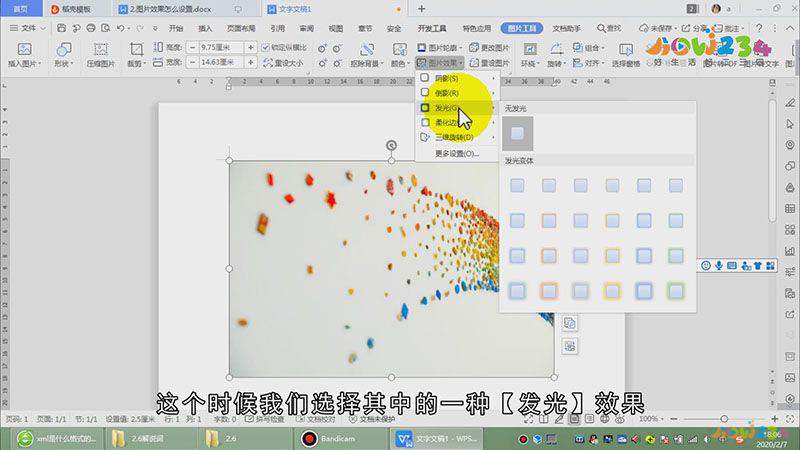The width and height of the screenshot is (800, 450).
Task: Open the Shapes (形状) tool
Action: 64,55
